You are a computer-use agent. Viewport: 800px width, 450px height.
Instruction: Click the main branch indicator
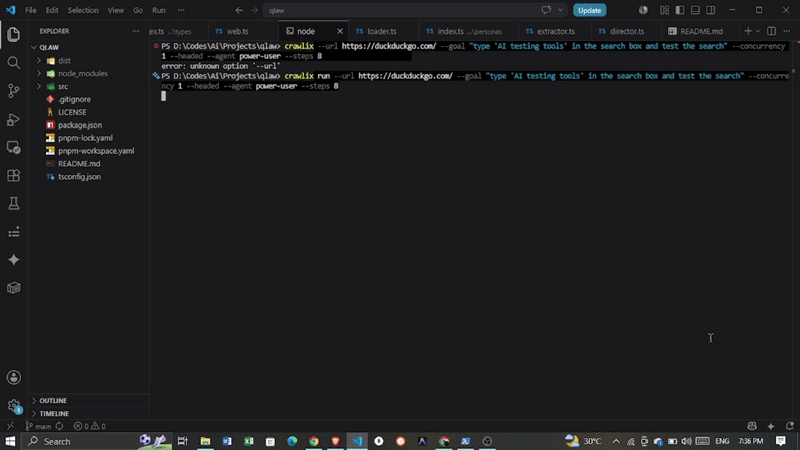[39, 426]
